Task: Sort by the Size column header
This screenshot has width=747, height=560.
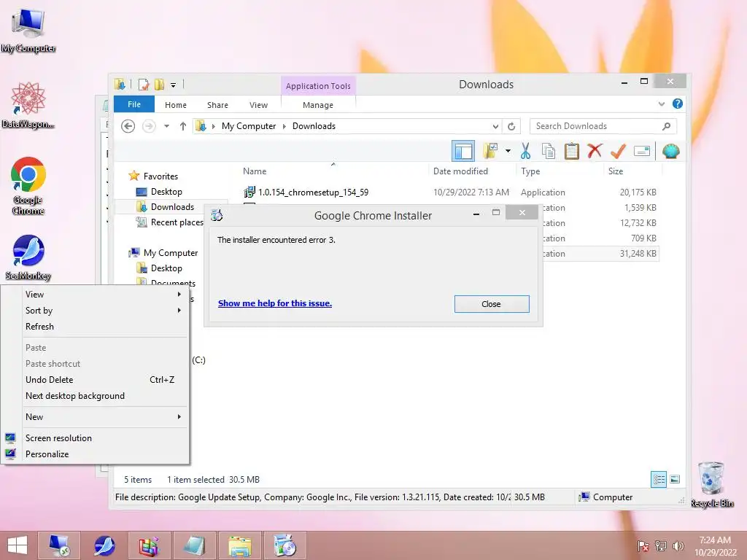Action: pyautogui.click(x=616, y=171)
